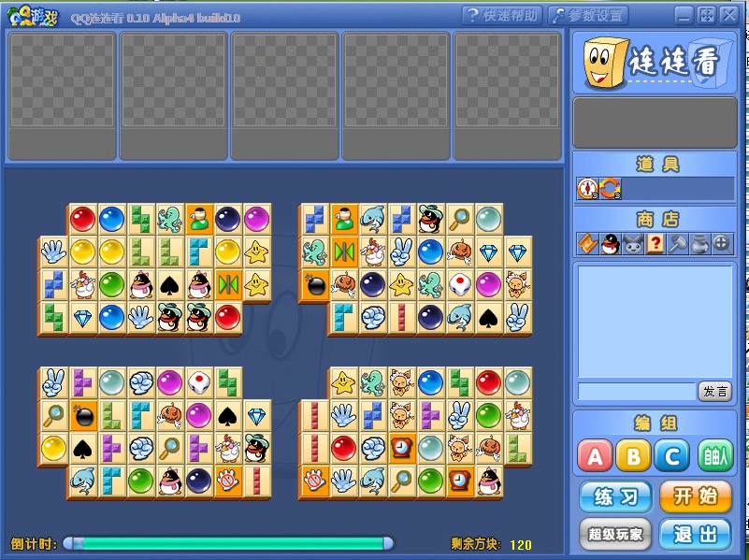749x560 pixels.
Task: Select the gray magnifier crosshair shop item
Action: tap(722, 244)
